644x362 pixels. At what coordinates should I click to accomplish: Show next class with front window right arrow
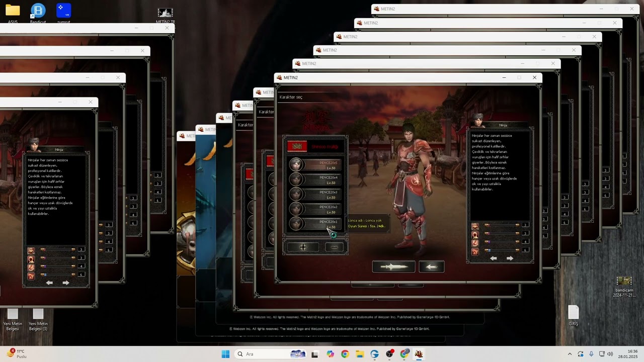510,258
